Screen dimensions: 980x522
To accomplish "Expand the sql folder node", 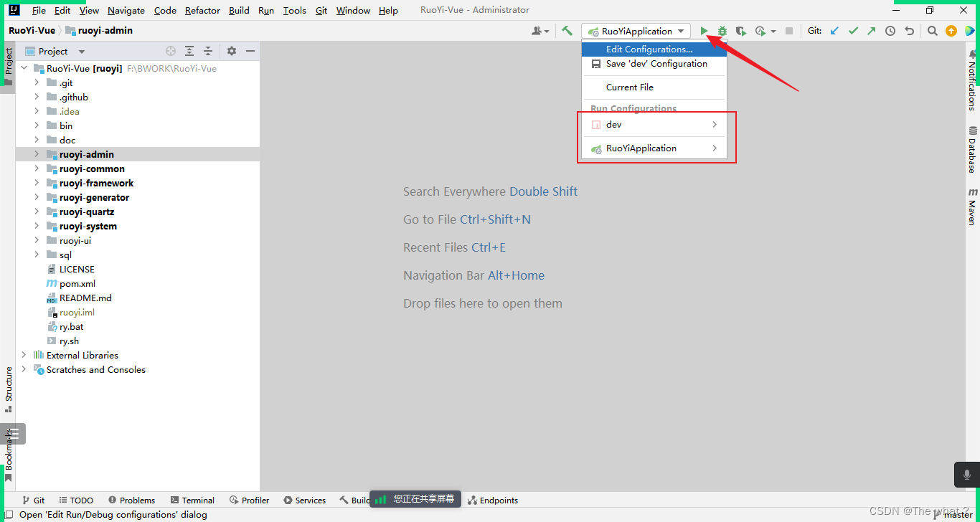I will tap(37, 255).
